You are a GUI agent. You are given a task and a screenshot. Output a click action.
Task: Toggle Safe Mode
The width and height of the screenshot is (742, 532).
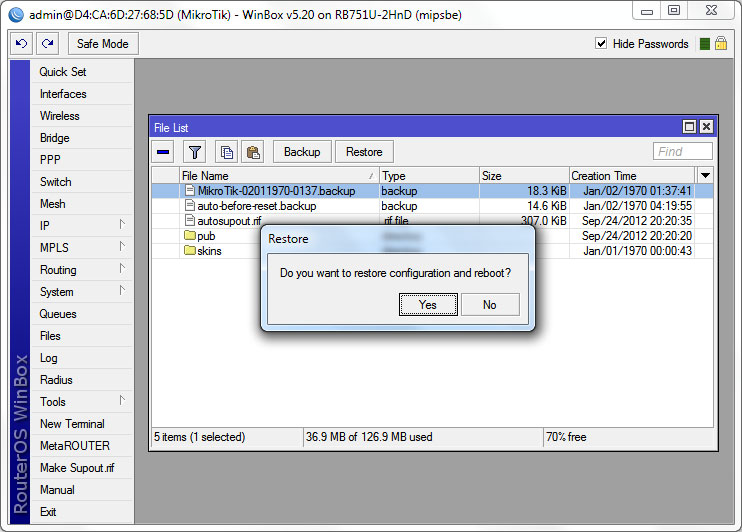click(x=103, y=44)
